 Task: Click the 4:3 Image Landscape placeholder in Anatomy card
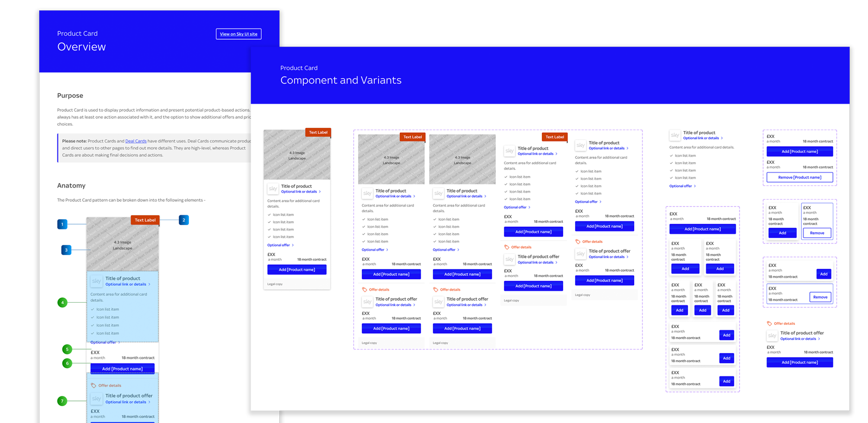pos(123,245)
